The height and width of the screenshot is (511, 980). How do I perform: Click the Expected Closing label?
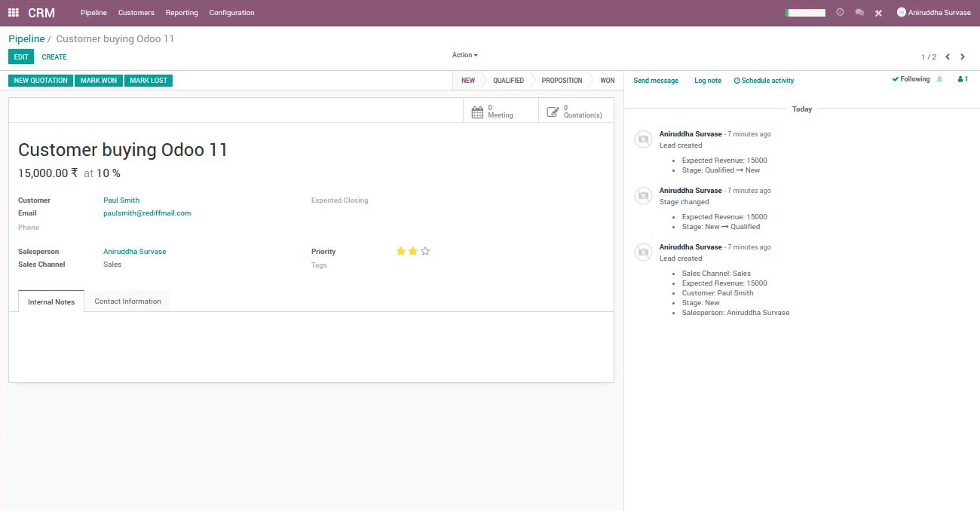[x=340, y=200]
